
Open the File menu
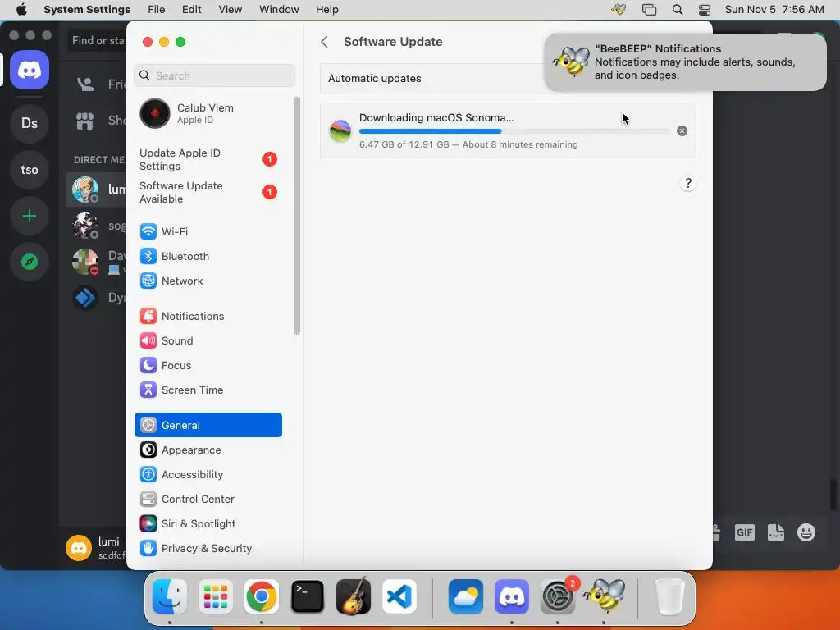(x=157, y=10)
